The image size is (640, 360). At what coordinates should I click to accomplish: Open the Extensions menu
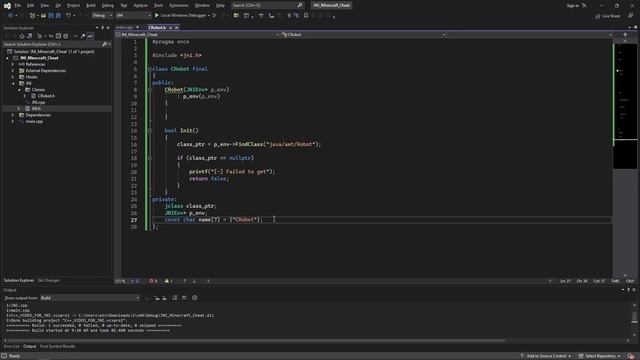[179, 5]
